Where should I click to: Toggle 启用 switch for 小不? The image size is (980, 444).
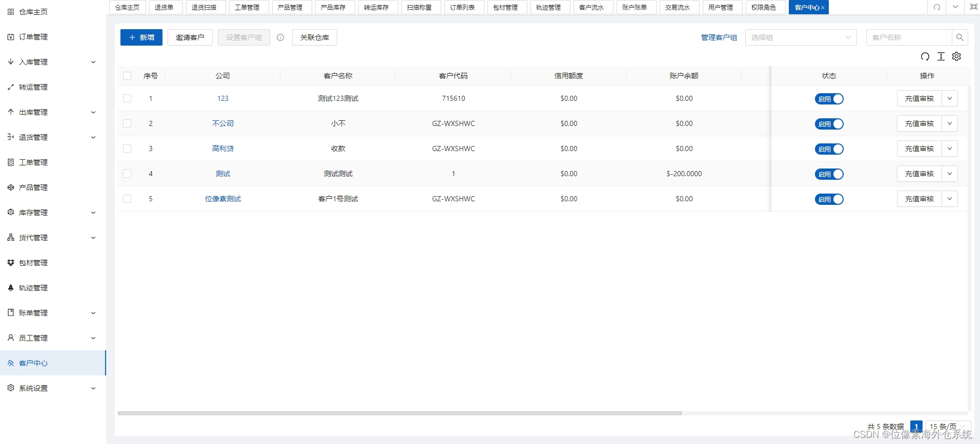click(829, 124)
